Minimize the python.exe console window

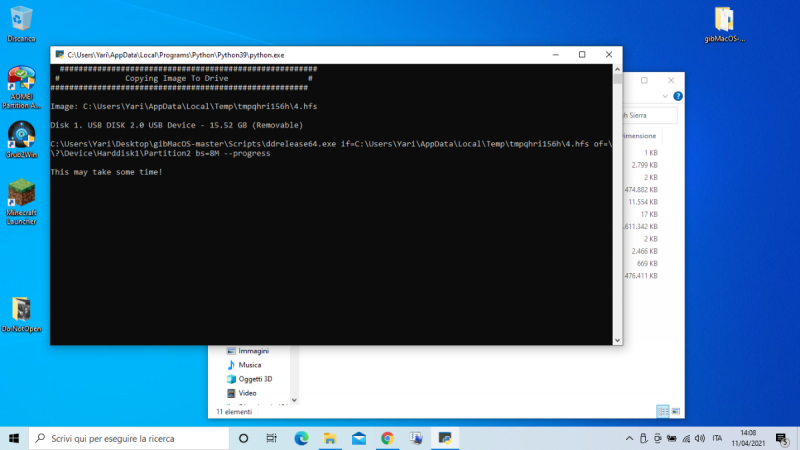click(556, 55)
